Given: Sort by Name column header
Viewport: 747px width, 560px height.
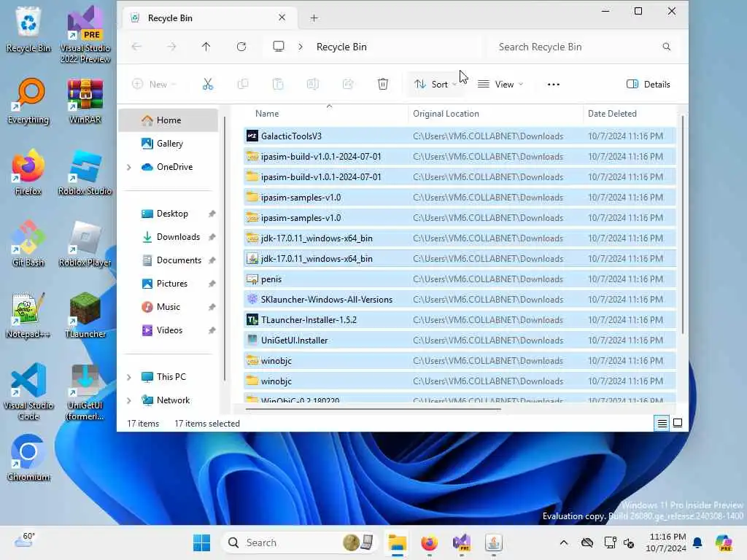Looking at the screenshot, I should pyautogui.click(x=326, y=113).
